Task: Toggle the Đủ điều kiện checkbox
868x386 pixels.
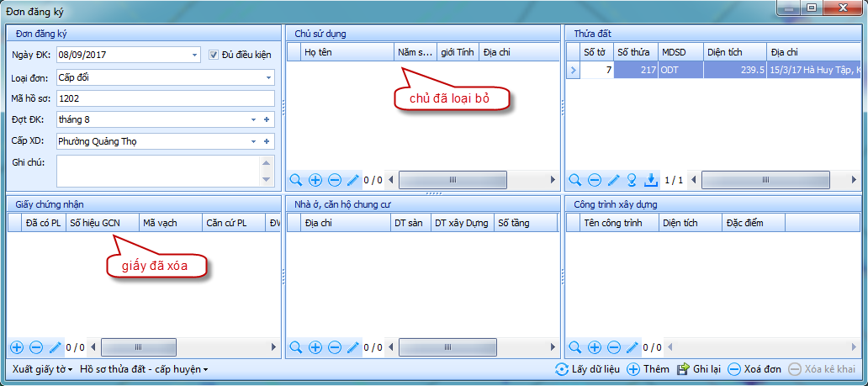Action: coord(214,55)
